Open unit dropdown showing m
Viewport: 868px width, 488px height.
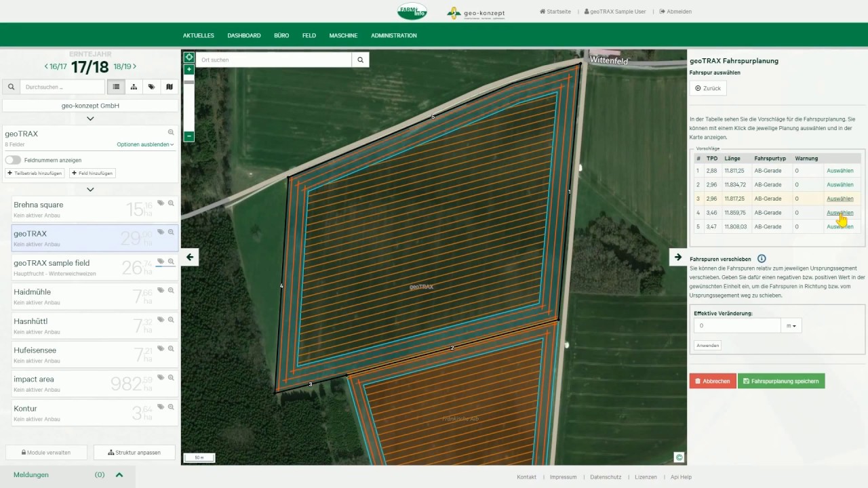coord(791,325)
